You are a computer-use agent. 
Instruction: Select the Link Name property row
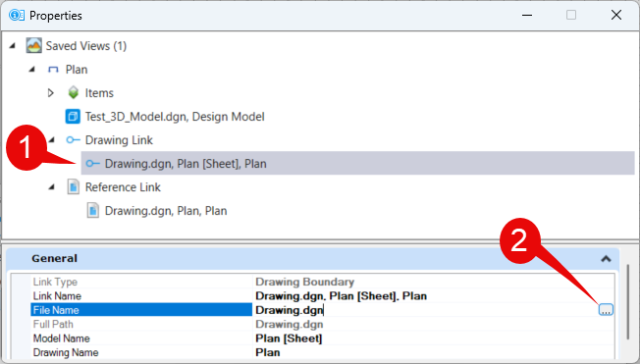[x=322, y=296]
